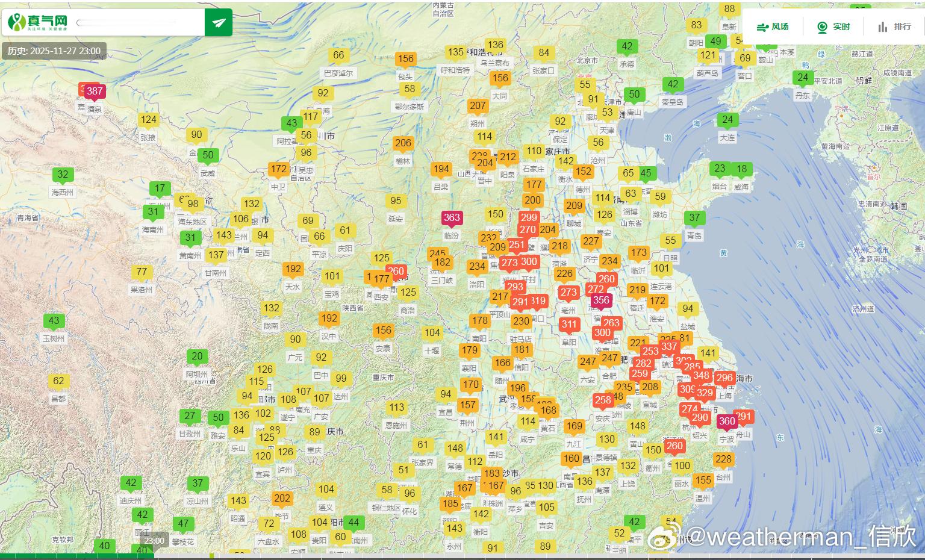Click the 真气网 logo

[37, 22]
